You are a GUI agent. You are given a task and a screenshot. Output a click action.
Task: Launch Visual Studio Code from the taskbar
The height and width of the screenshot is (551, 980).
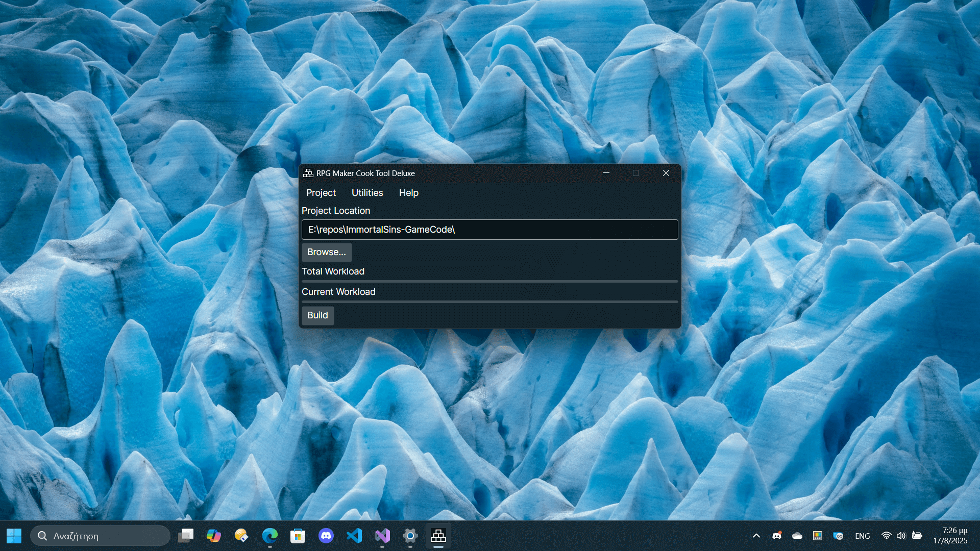pyautogui.click(x=354, y=536)
